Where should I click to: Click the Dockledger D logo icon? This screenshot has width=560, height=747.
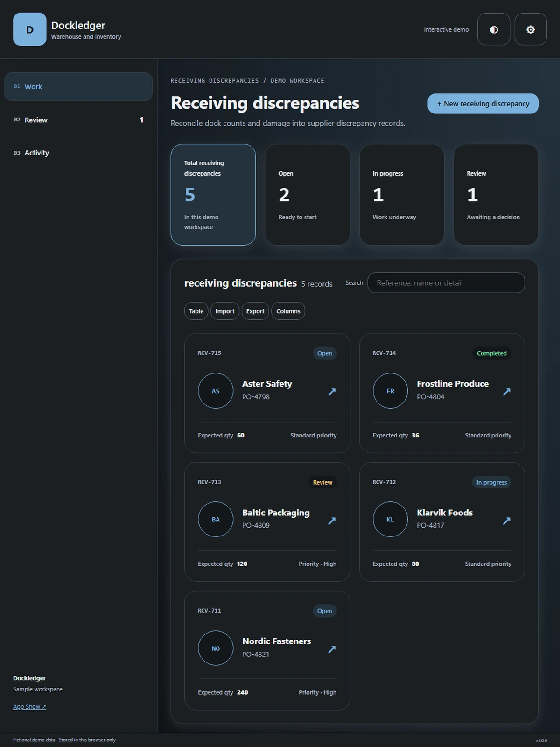tap(29, 29)
